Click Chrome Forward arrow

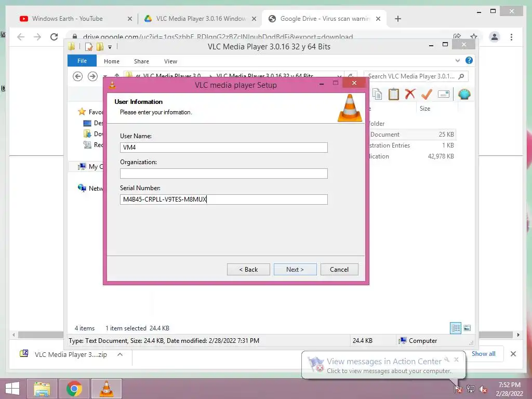pos(37,37)
